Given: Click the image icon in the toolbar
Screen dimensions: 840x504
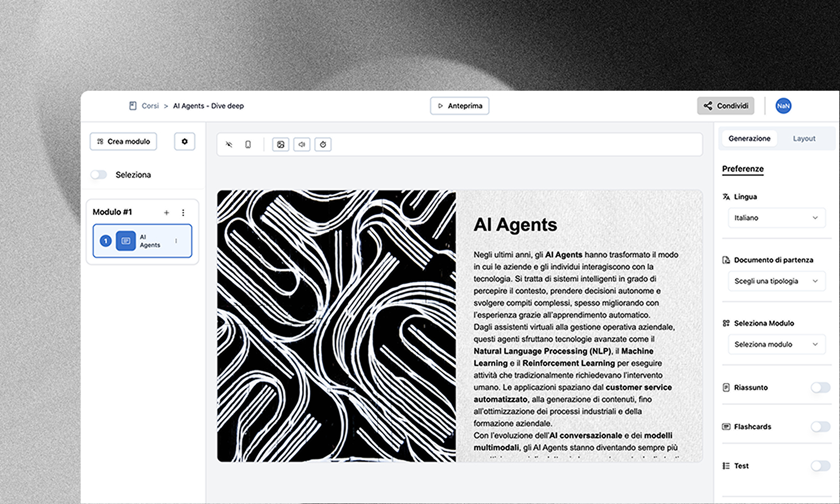Looking at the screenshot, I should (281, 144).
